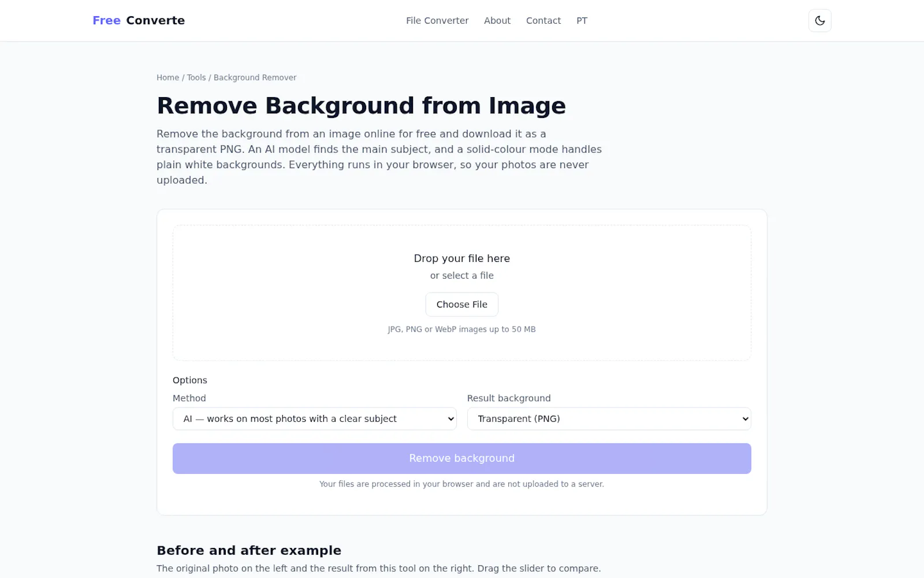This screenshot has height=578, width=924.
Task: Expand the Method dropdown
Action: coord(315,418)
